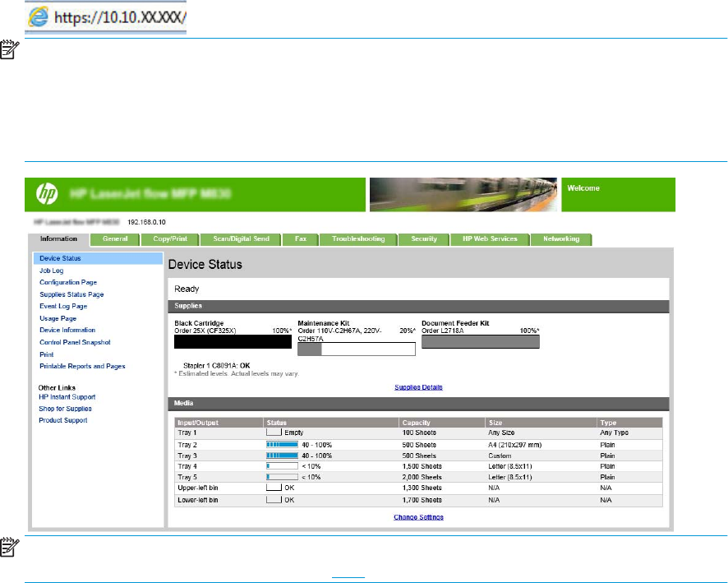
Task: Open Configuration Page from left menu
Action: click(68, 282)
